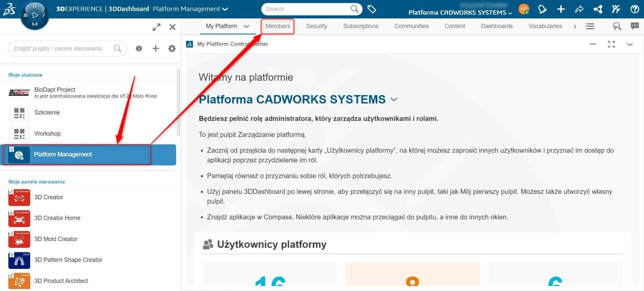
Task: Open Szkolenie dashboard
Action: click(88, 113)
